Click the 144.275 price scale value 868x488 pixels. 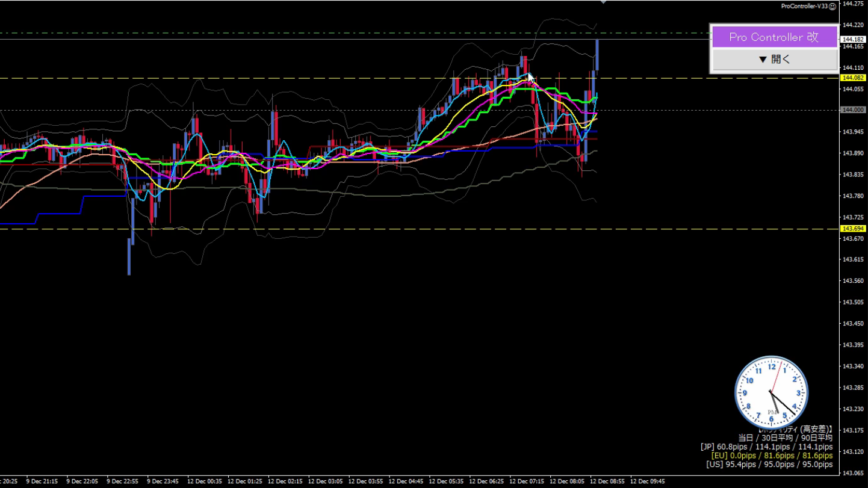pyautogui.click(x=853, y=4)
